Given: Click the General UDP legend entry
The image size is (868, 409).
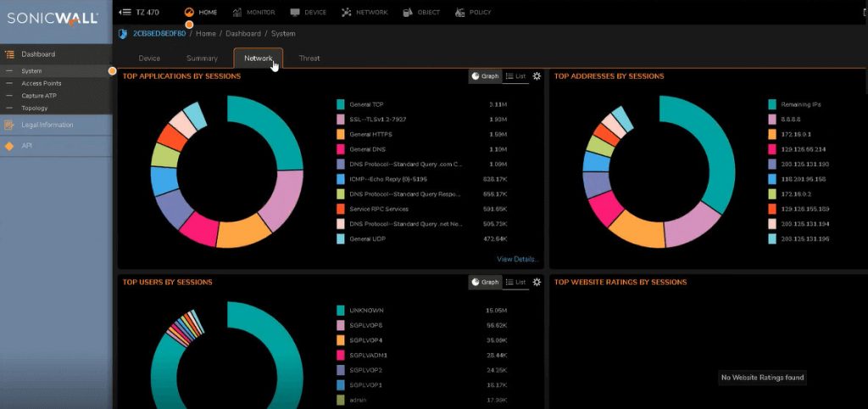Looking at the screenshot, I should tap(366, 238).
